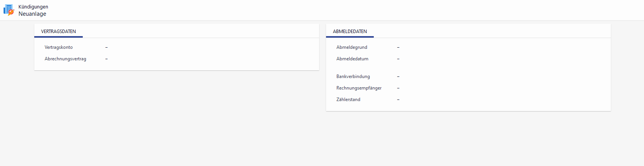The image size is (644, 166).
Task: Focus the Zählerstand value field
Action: click(x=398, y=100)
